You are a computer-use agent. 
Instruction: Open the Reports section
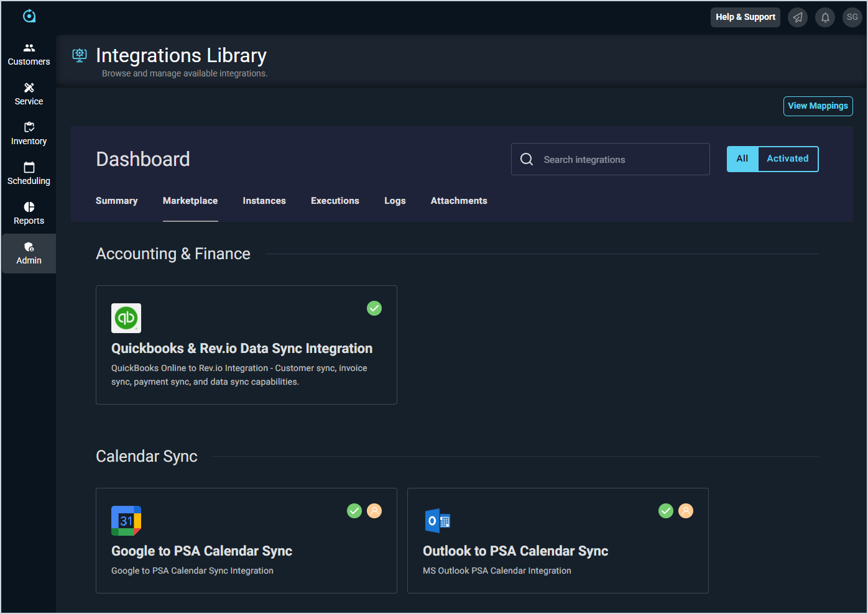(29, 213)
